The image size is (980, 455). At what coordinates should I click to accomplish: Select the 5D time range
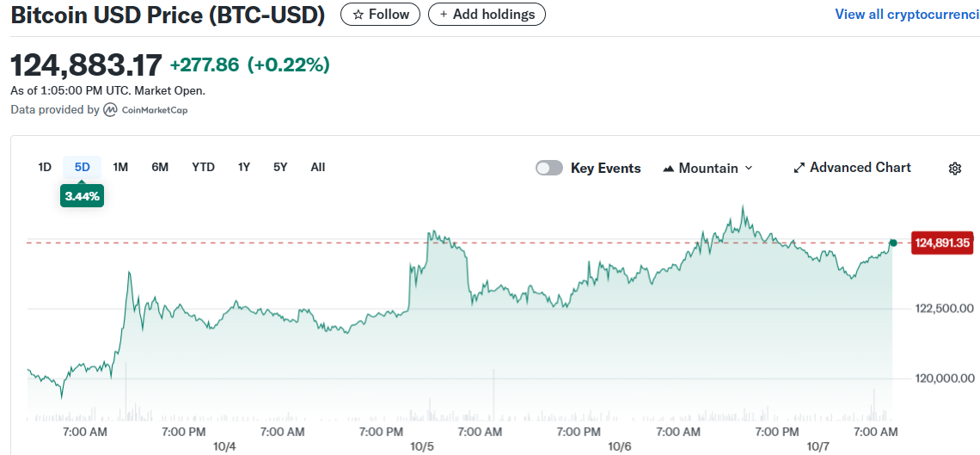[83, 167]
